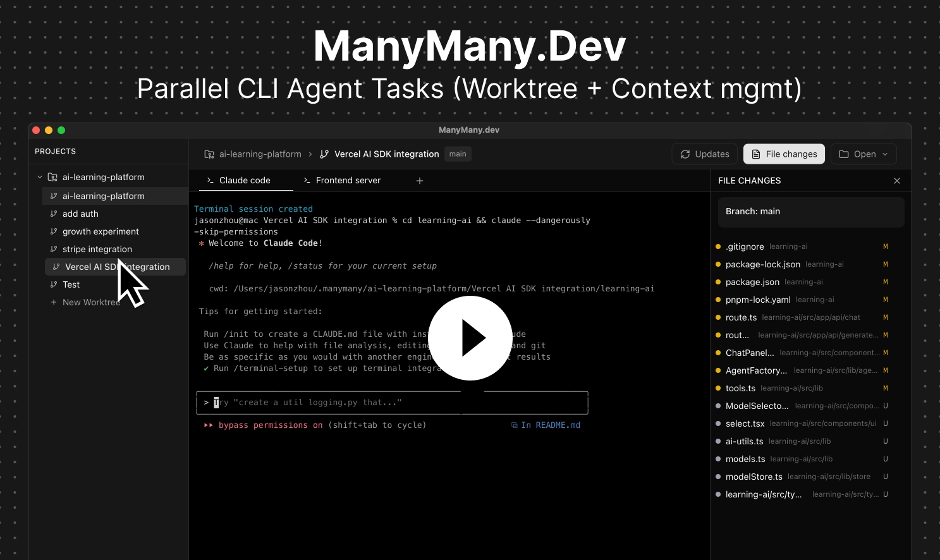Click the branch icon next to Test

[54, 284]
